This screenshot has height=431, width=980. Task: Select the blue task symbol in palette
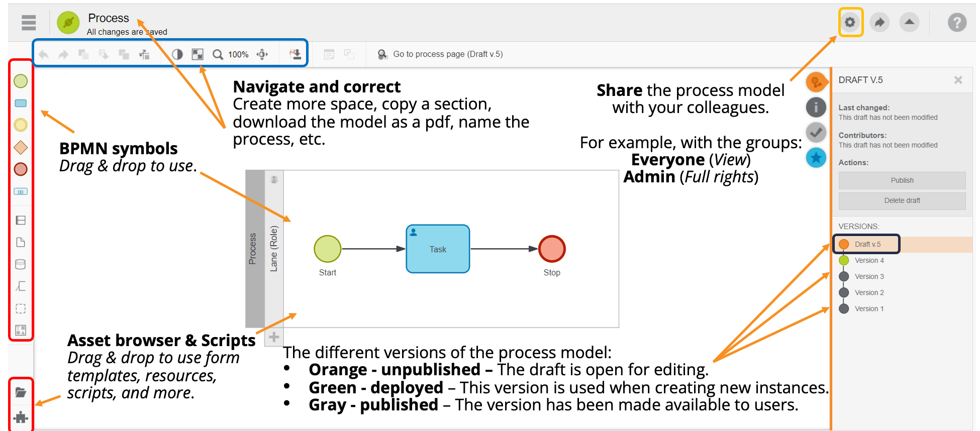[x=21, y=103]
